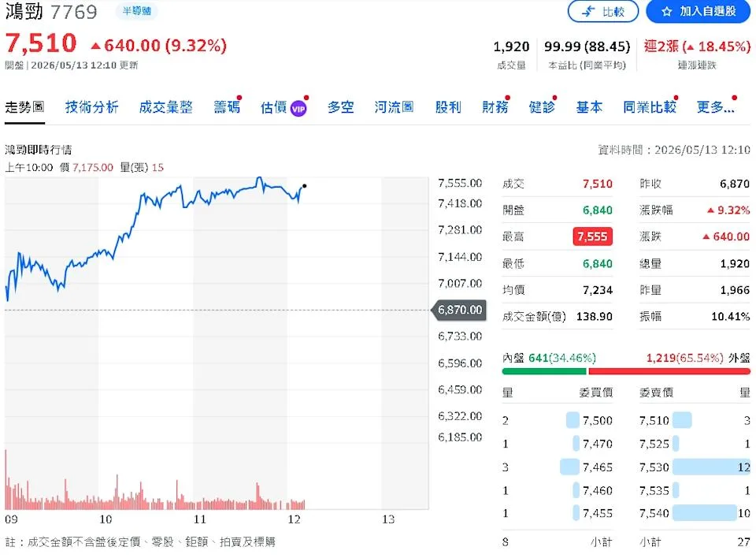Viewport: 756px width, 558px height.
Task: Click the 6,870.00 previous-close price marker
Action: [458, 310]
